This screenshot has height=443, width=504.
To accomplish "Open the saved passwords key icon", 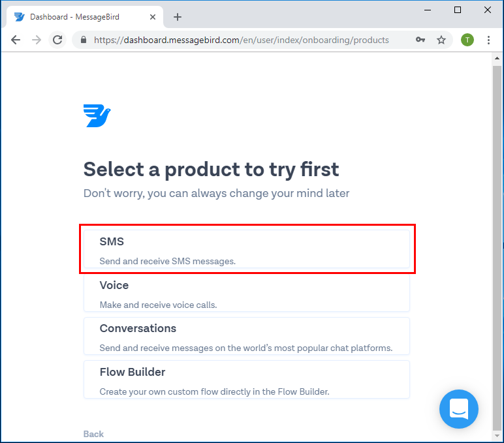I will (420, 40).
